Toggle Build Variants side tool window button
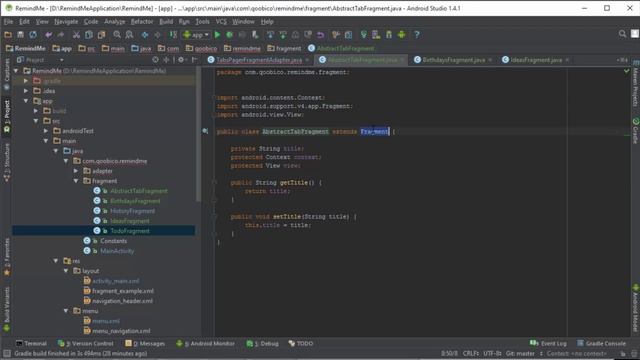This screenshot has height=360, width=640. click(x=7, y=309)
